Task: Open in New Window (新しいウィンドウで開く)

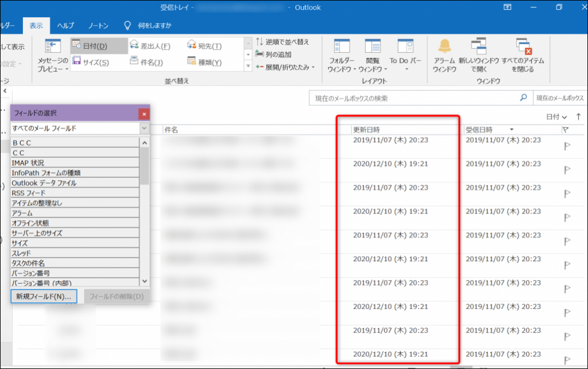Action: (479, 56)
